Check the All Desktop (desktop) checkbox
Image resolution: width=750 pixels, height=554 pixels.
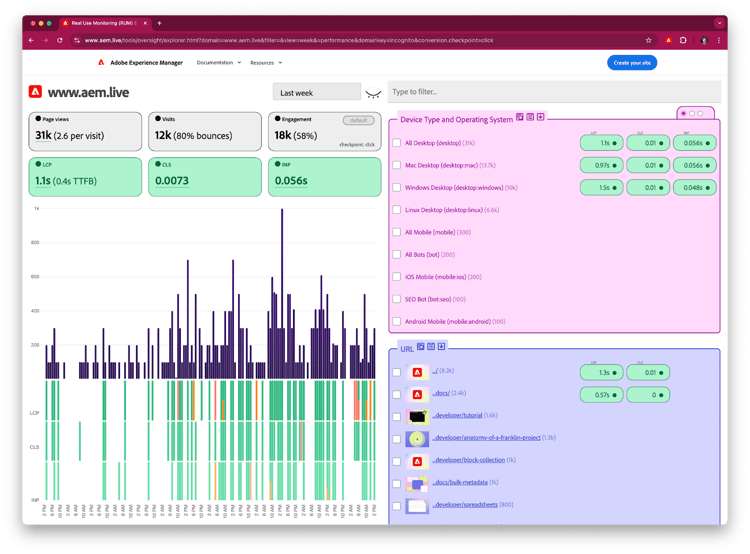point(397,143)
